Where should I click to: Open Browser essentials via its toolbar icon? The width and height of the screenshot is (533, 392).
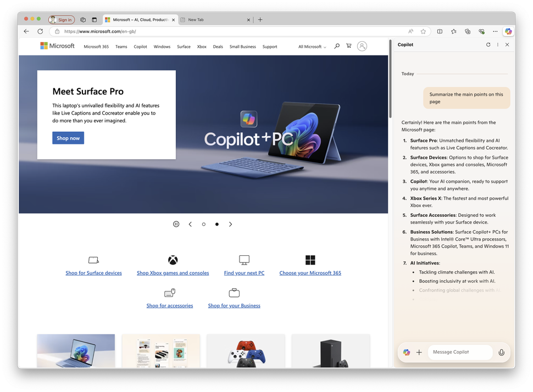tap(481, 31)
